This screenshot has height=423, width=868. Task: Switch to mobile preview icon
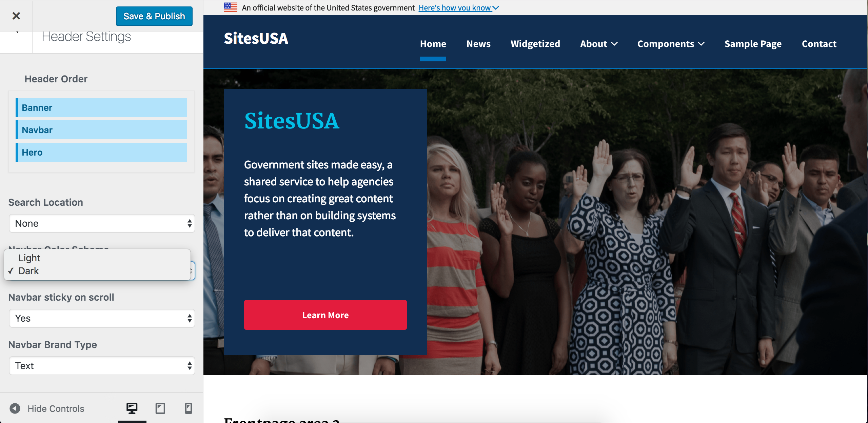189,408
